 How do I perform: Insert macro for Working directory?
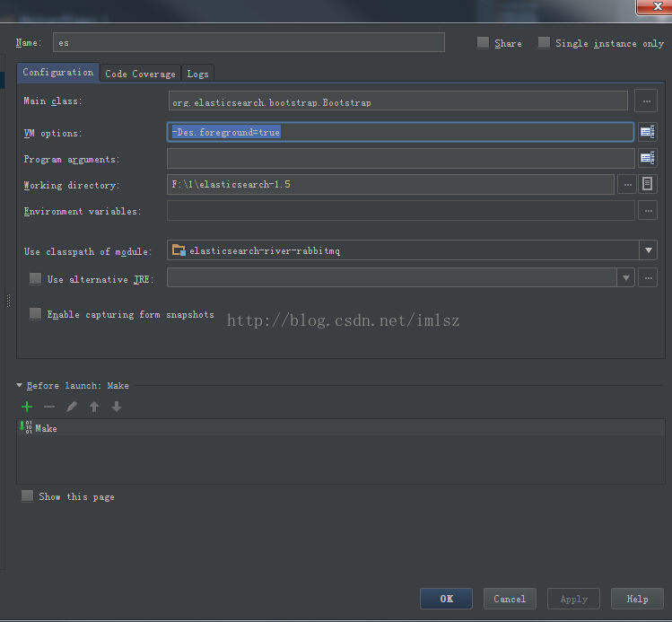click(648, 184)
